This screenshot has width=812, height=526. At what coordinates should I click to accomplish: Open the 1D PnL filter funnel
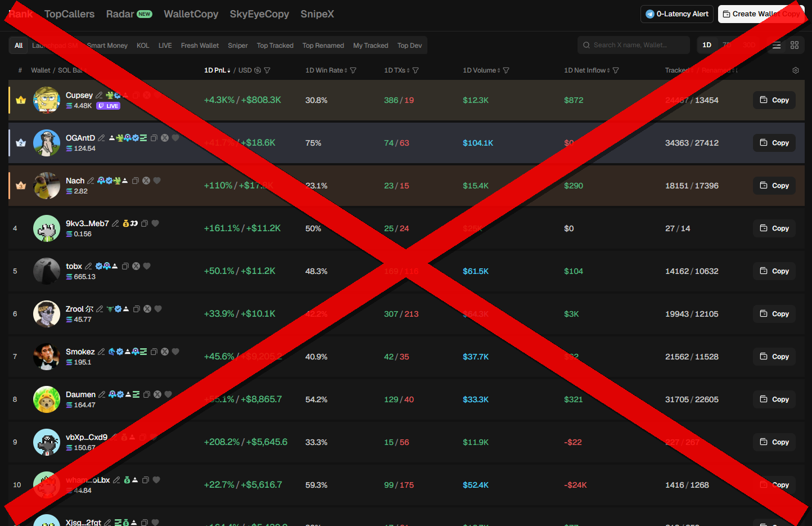click(x=267, y=70)
